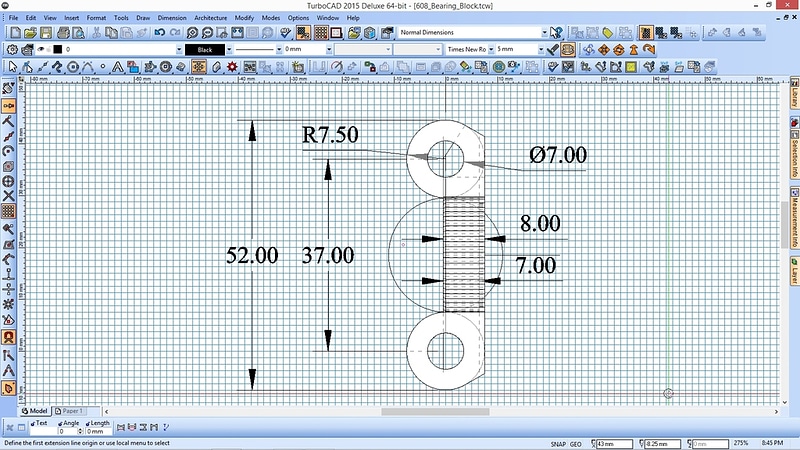800x450 pixels.
Task: Open the File menu
Action: (13, 18)
